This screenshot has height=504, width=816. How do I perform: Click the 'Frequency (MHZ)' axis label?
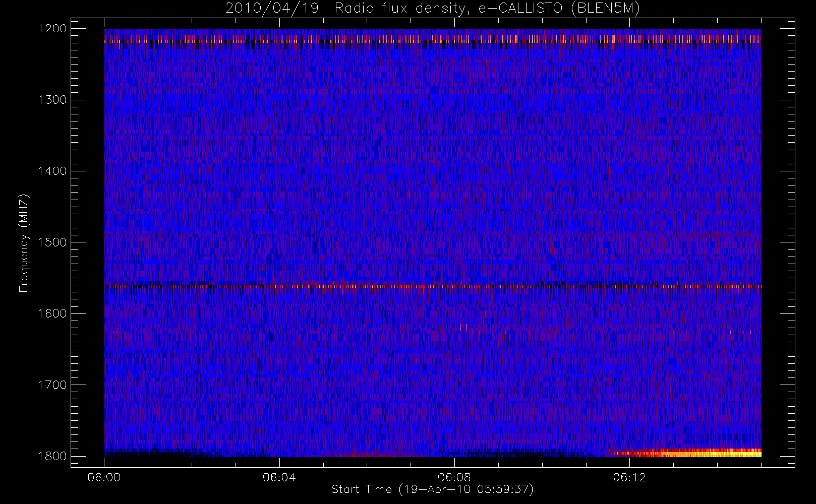(23, 243)
